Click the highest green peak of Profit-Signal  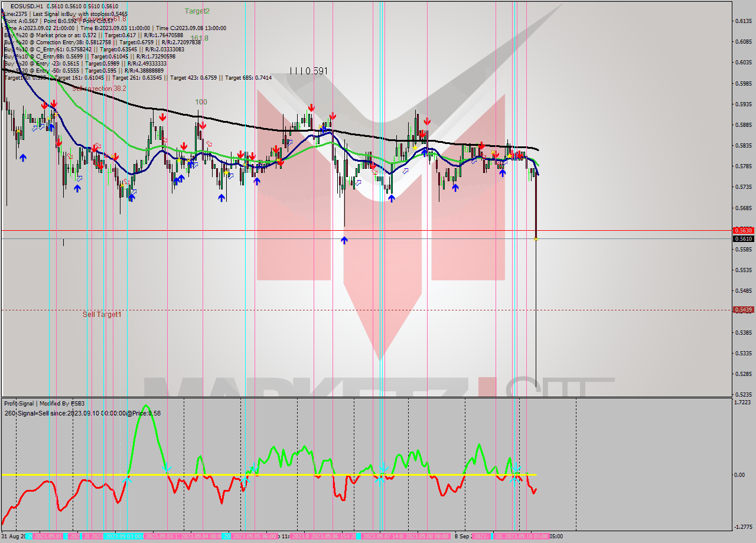[x=145, y=406]
